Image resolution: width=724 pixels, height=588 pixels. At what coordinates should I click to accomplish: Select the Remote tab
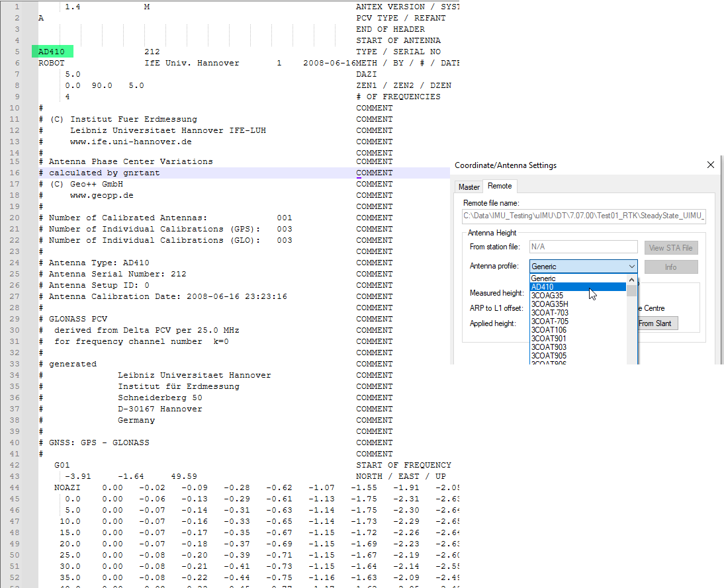[x=500, y=186]
